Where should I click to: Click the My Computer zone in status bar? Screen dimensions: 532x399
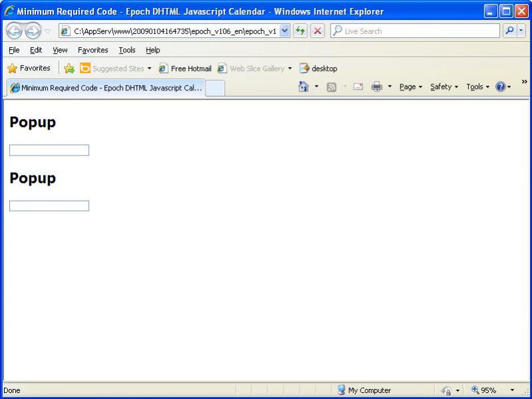click(364, 390)
